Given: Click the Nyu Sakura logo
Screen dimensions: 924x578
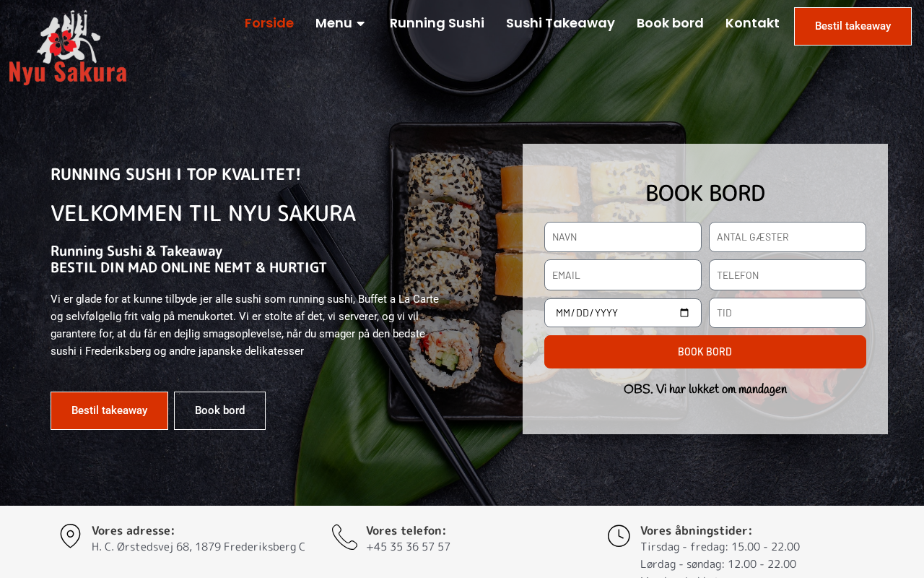Looking at the screenshot, I should click(68, 48).
